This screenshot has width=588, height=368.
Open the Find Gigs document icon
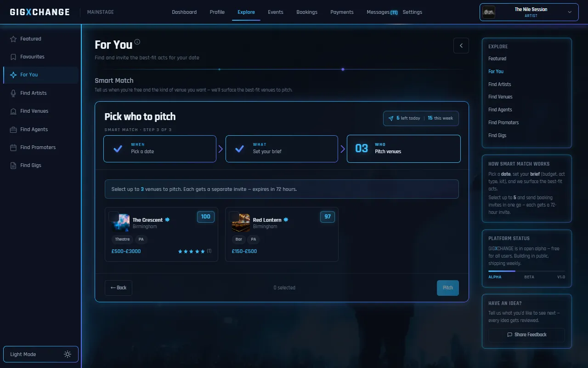click(x=13, y=166)
